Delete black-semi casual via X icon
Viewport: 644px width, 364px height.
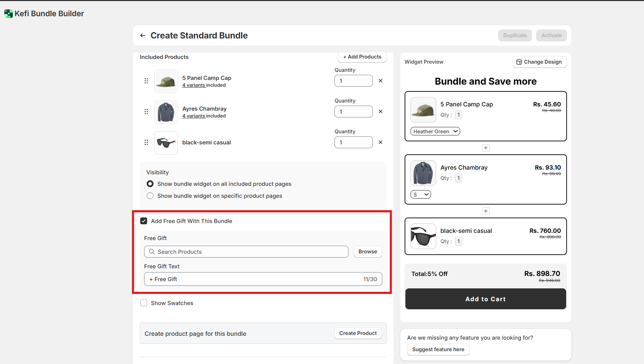(381, 142)
